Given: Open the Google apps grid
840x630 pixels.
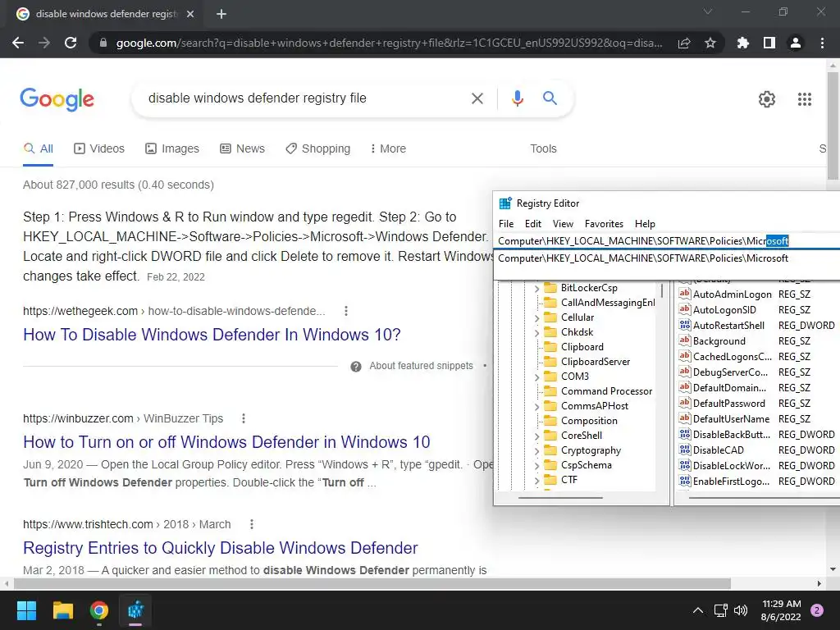Looking at the screenshot, I should pyautogui.click(x=805, y=99).
